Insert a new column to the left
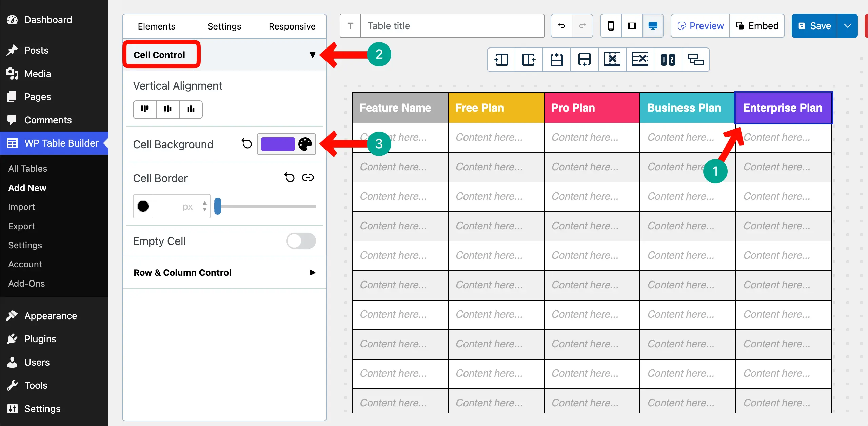This screenshot has width=868, height=426. pos(501,60)
